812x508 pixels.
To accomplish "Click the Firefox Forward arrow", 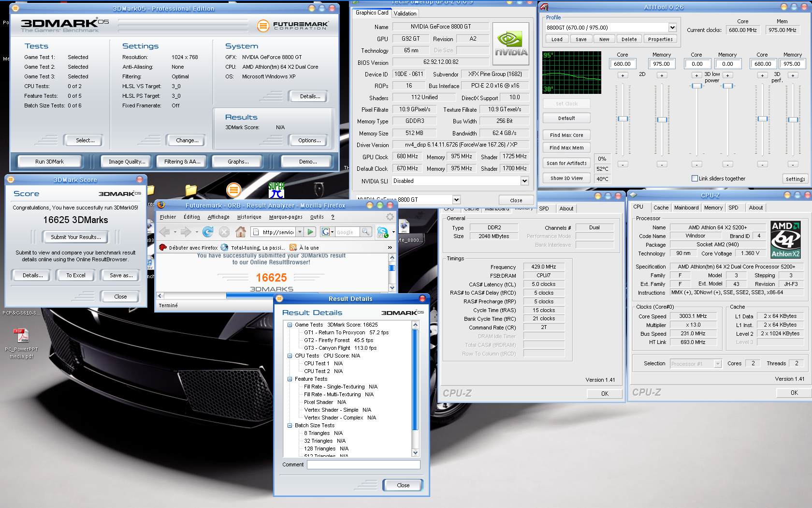I will click(x=186, y=232).
